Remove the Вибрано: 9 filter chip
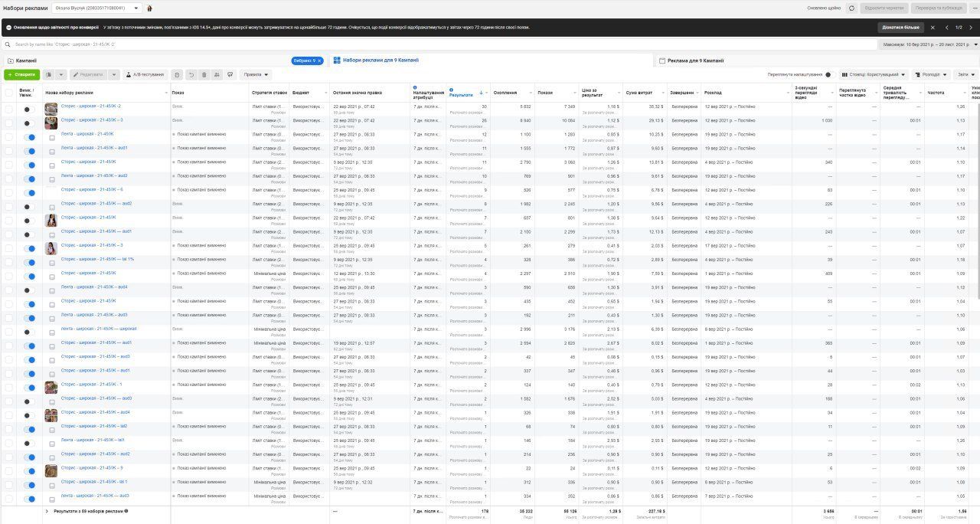The width and height of the screenshot is (980, 524). pyautogui.click(x=319, y=61)
